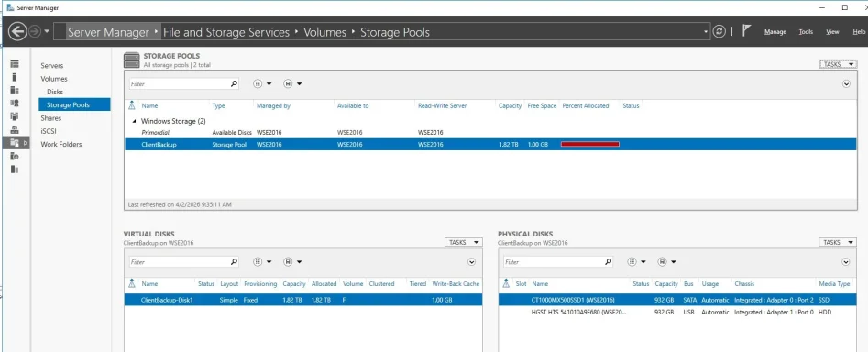Open the Manage menu

775,32
